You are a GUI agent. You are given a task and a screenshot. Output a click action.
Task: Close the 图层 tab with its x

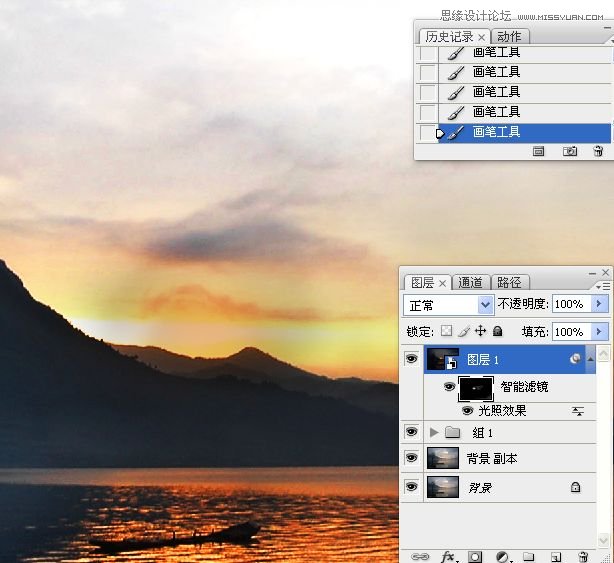point(442,283)
